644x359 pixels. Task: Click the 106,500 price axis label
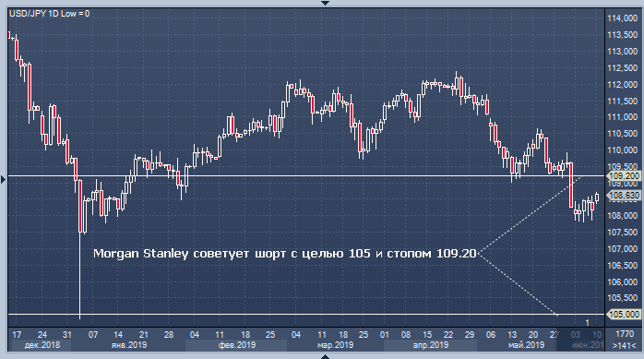click(x=623, y=266)
